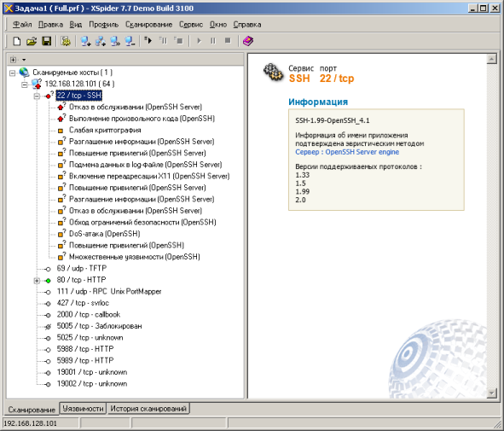Screen dimensions: 504x431
Task: Click the pause selected host icon
Action: point(163,40)
